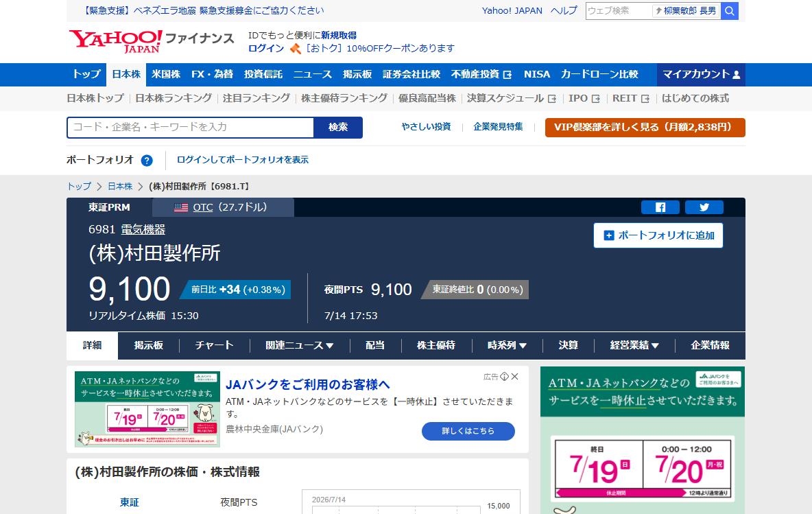This screenshot has width=812, height=514.
Task: Open 決算スケジュール external link
Action: 512,98
